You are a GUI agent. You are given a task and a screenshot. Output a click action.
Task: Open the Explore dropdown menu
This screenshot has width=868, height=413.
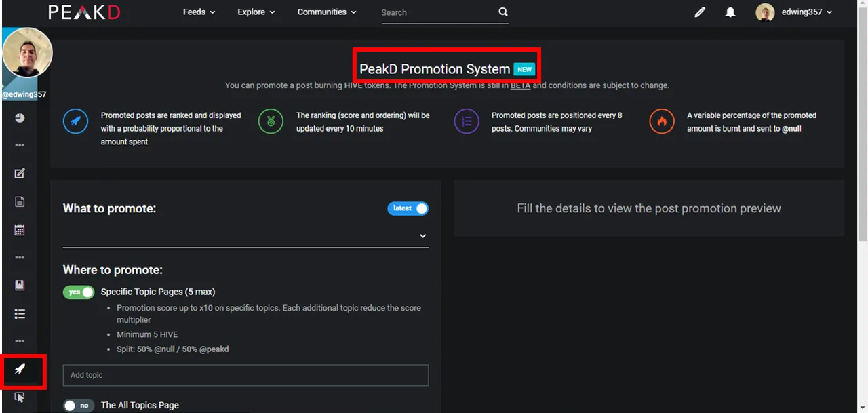(256, 12)
